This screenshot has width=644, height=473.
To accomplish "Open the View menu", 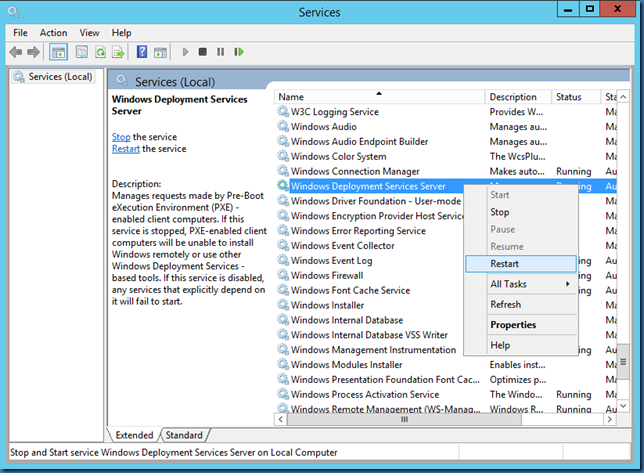I will click(89, 33).
